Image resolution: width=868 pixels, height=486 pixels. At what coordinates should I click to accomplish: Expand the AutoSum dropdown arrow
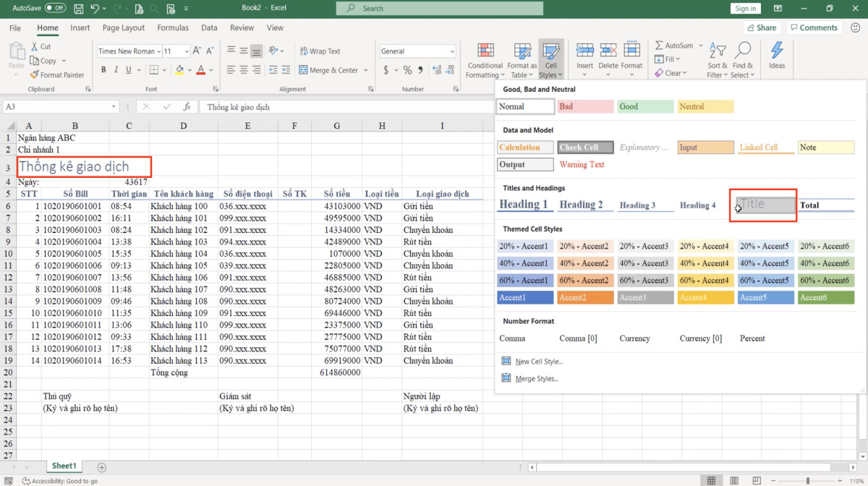click(700, 46)
